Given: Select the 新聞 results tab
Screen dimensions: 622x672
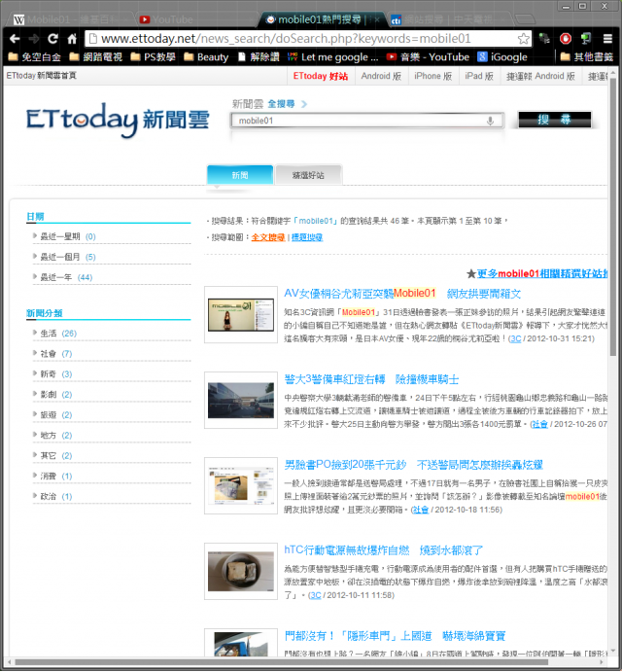Looking at the screenshot, I should pyautogui.click(x=240, y=175).
